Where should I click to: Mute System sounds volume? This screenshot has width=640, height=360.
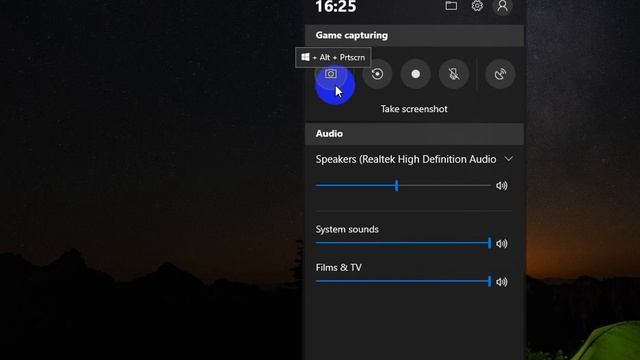(502, 244)
